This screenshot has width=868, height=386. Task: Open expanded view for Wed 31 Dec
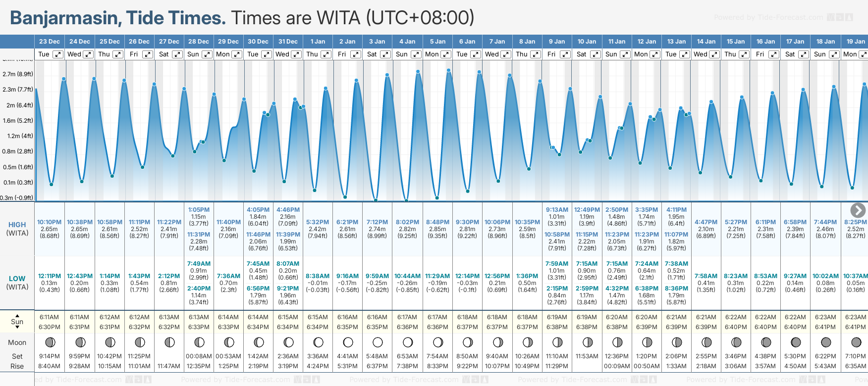(x=296, y=54)
